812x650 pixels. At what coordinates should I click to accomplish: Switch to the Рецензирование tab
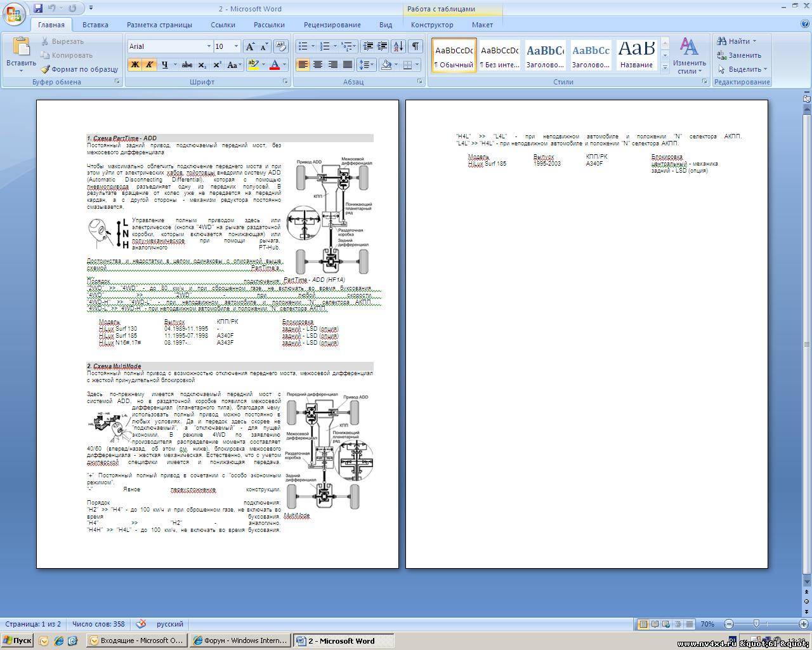332,25
